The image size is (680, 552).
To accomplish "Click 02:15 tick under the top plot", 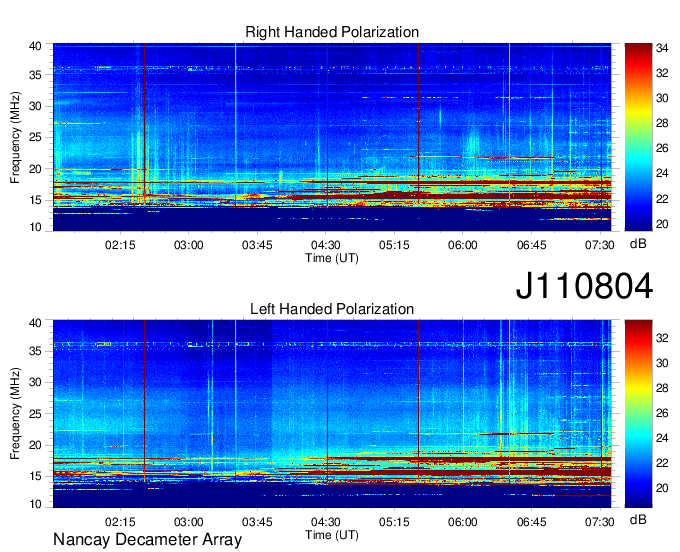I will tap(120, 245).
